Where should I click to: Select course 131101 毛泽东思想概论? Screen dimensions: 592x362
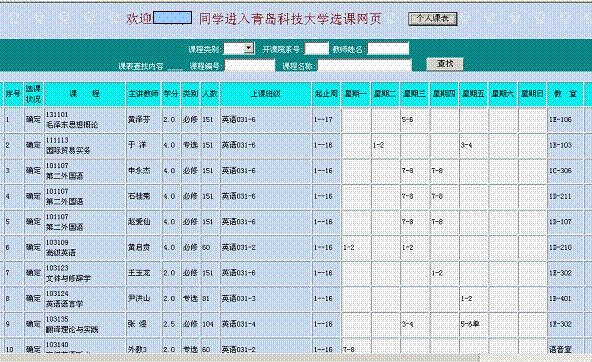pyautogui.click(x=72, y=120)
